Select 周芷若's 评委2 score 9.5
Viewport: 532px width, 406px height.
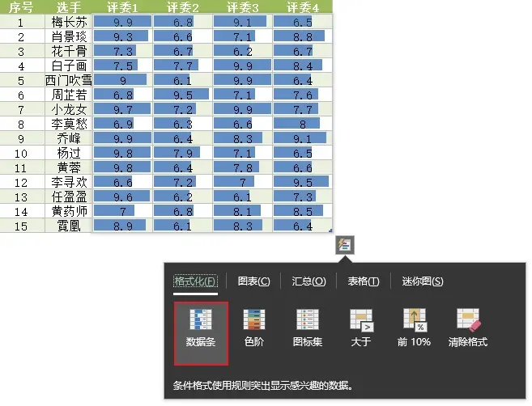point(182,95)
